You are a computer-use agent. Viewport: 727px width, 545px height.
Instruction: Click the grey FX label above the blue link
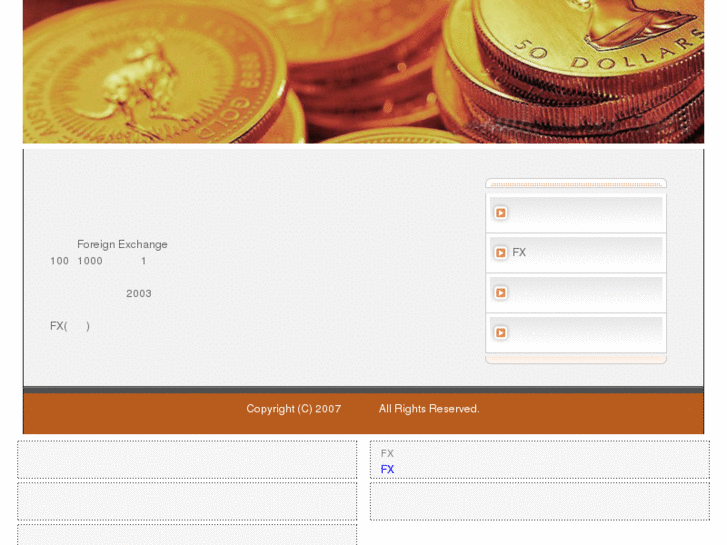[387, 454]
